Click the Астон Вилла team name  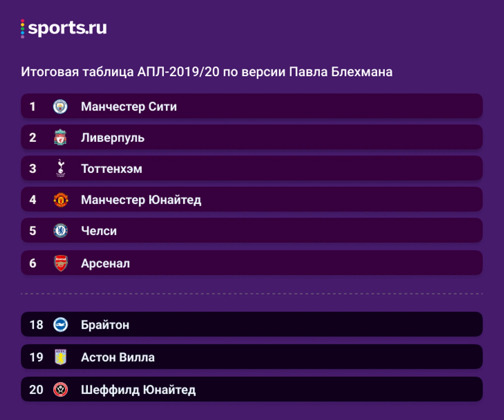(x=118, y=357)
